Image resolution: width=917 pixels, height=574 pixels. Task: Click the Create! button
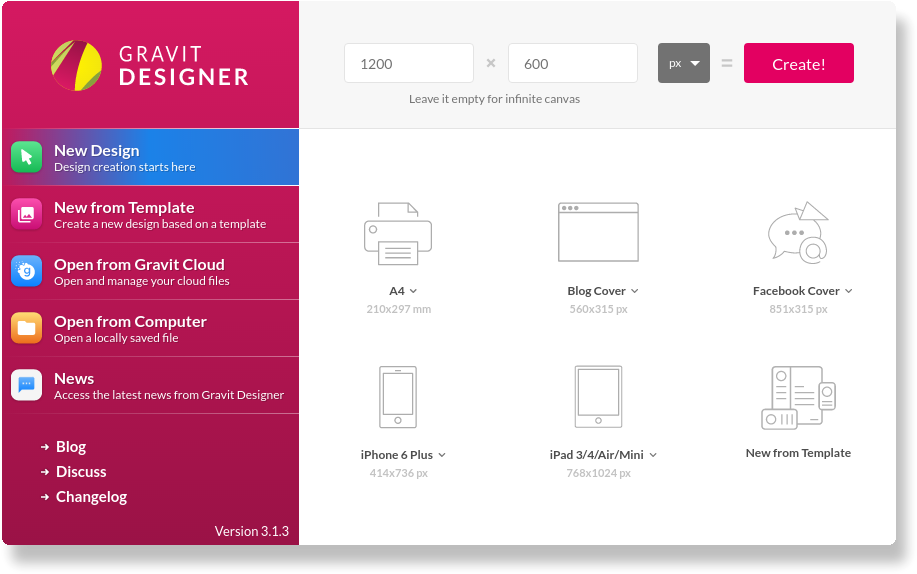click(x=798, y=63)
